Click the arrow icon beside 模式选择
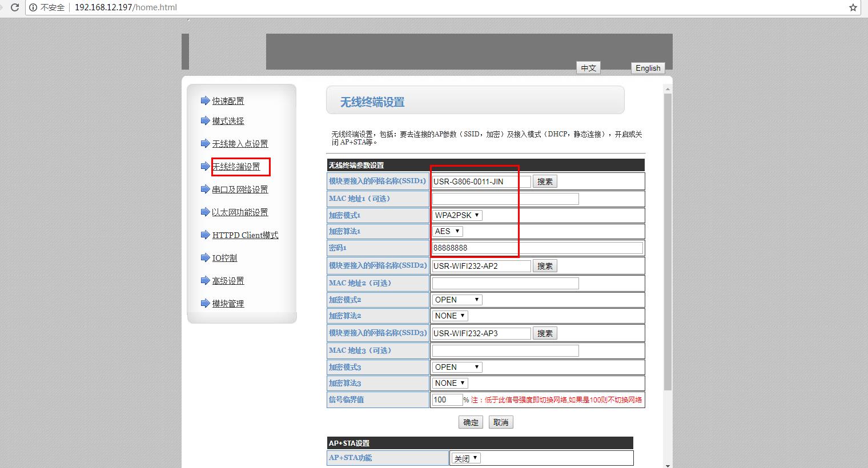868x468 pixels. 205,121
